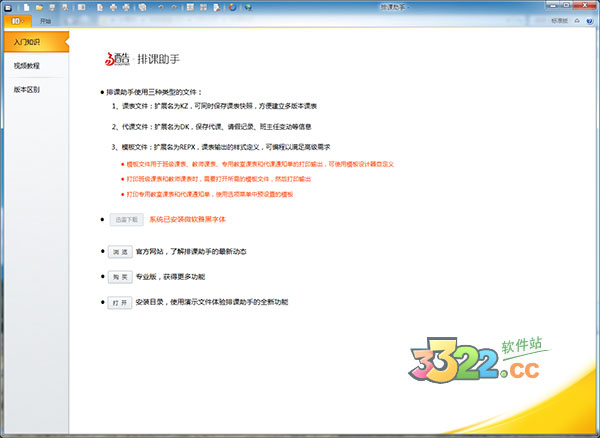Click the blue help question mark icon
Screen dimensions: 600x438
(589, 21)
